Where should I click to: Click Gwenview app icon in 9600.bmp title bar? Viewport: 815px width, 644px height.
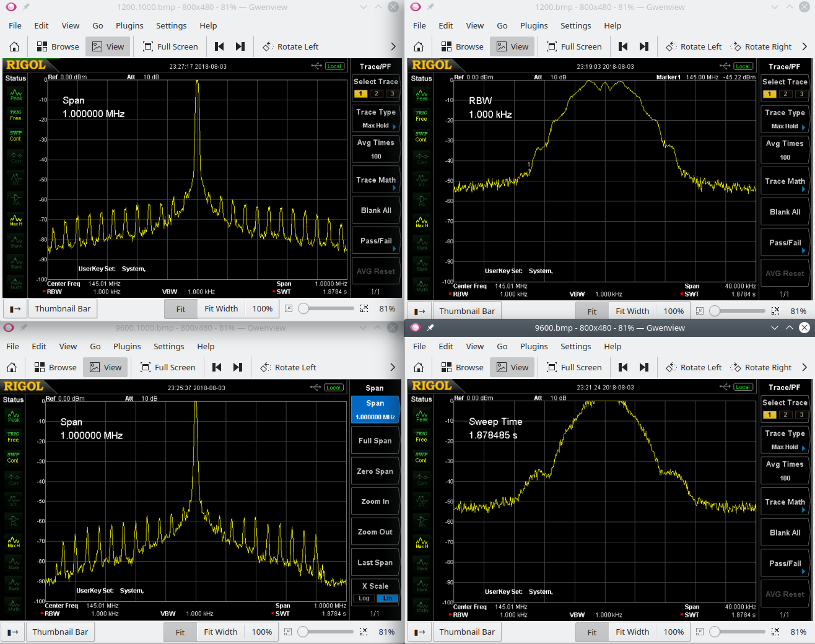tap(416, 328)
